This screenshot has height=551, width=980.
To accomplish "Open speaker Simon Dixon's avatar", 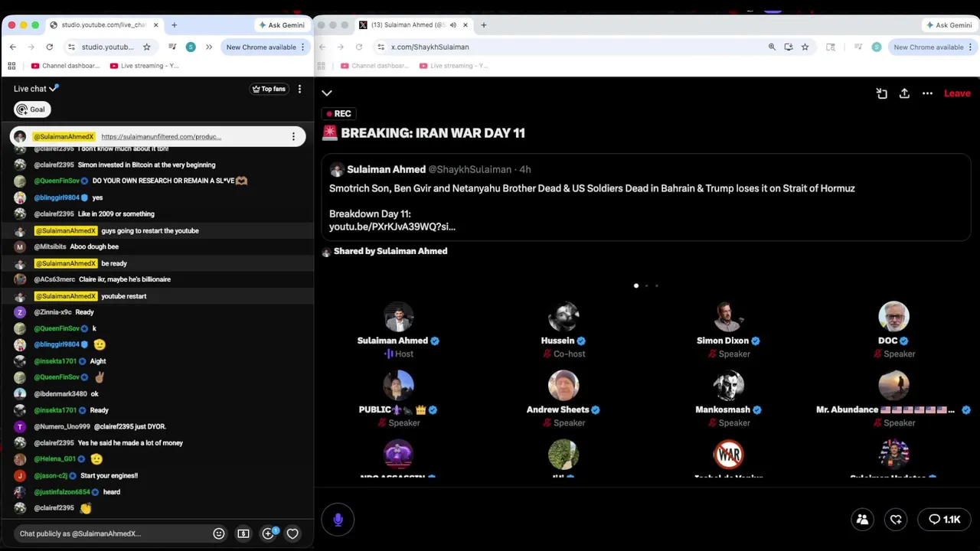I will point(728,317).
